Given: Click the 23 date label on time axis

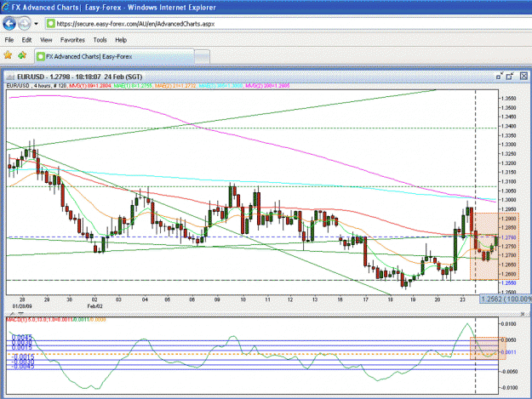Looking at the screenshot, I should 463,299.
